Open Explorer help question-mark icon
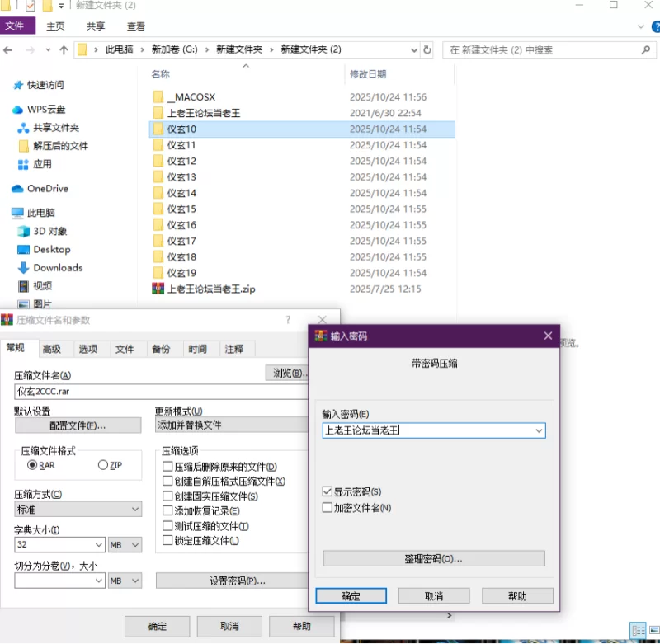The width and height of the screenshot is (660, 644). pyautogui.click(x=656, y=27)
